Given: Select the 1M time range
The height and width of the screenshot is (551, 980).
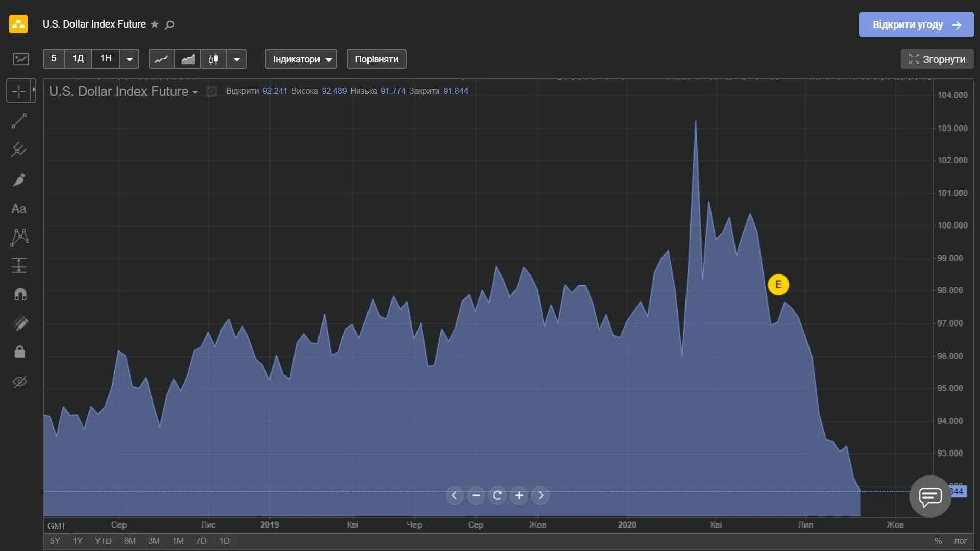Looking at the screenshot, I should [x=178, y=541].
